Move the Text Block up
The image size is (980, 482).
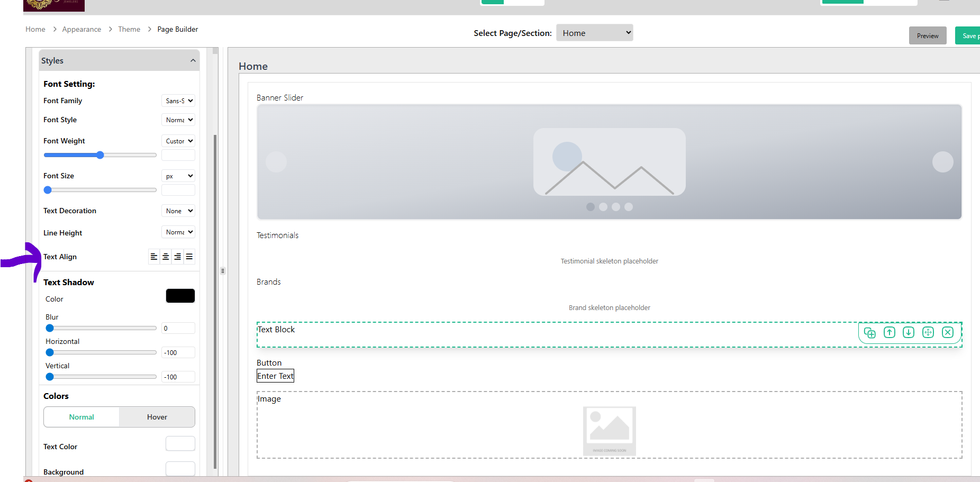(890, 332)
